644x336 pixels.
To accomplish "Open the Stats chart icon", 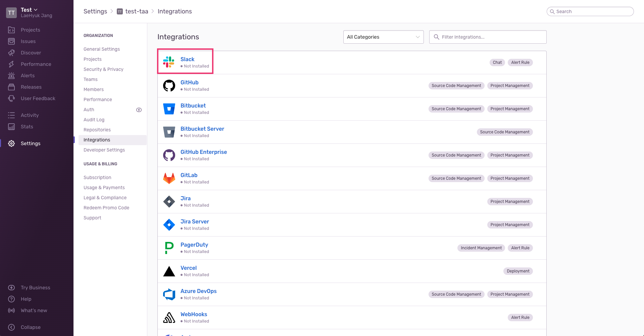I will 11,127.
